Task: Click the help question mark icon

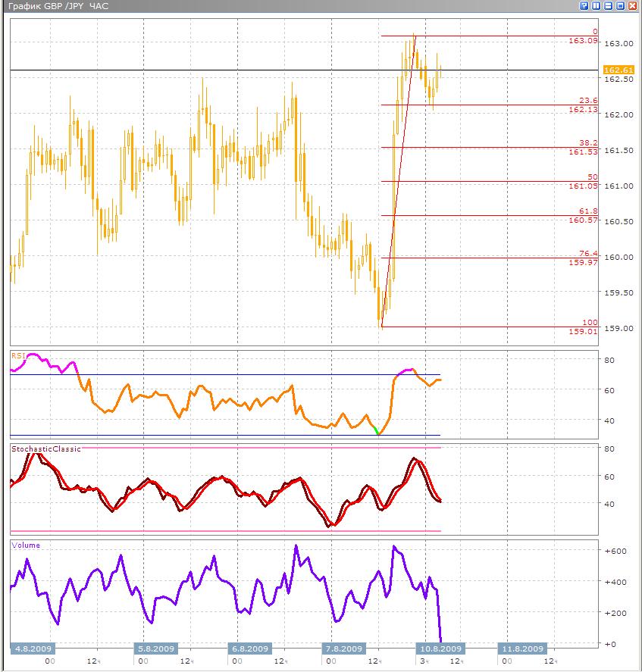Action: (584, 6)
